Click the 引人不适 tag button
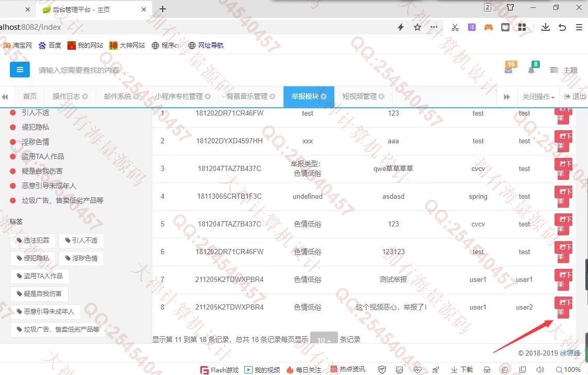 [82, 241]
